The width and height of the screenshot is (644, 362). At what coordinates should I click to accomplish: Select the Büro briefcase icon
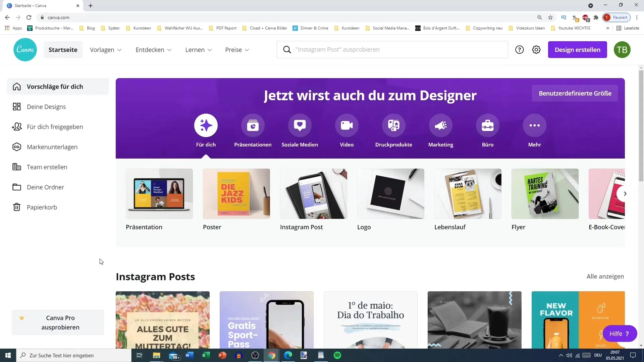click(488, 125)
